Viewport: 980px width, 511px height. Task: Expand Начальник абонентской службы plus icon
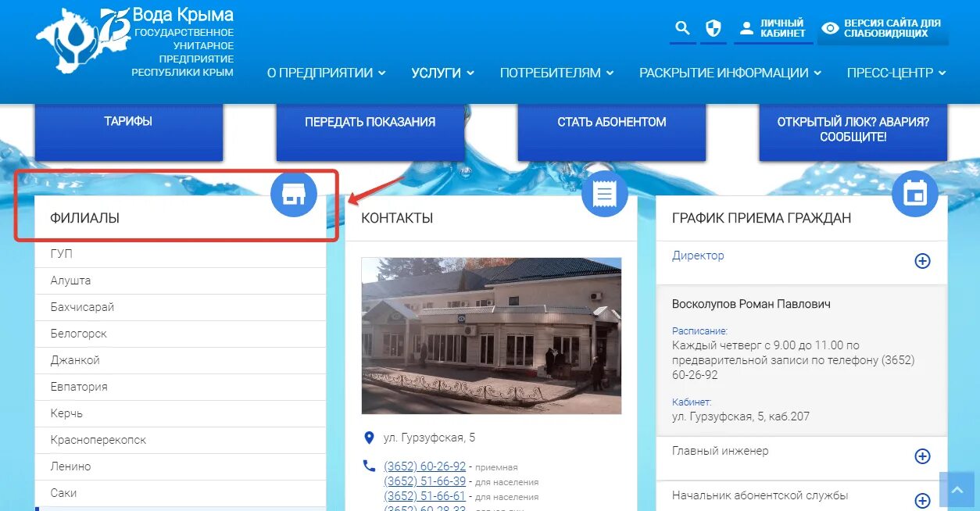pyautogui.click(x=923, y=501)
